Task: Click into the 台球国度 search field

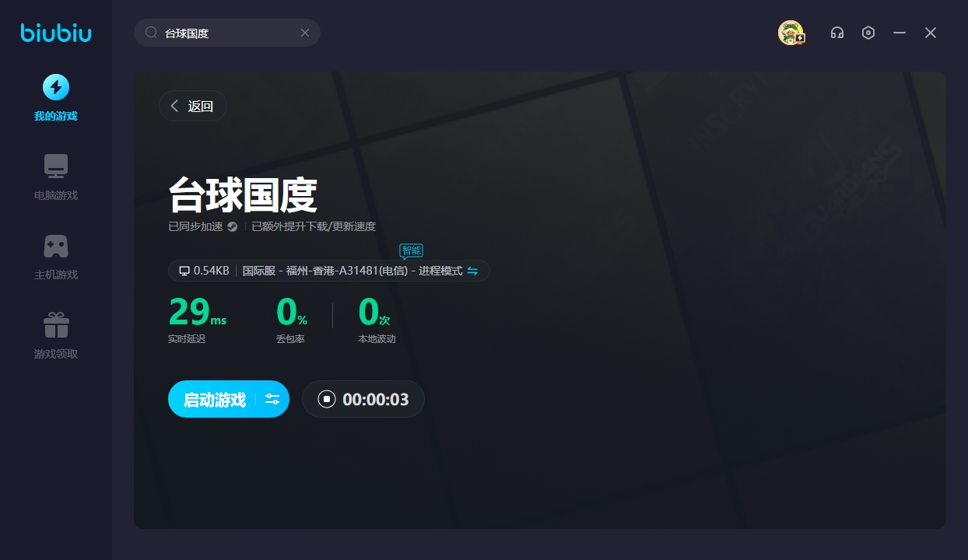Action: pyautogui.click(x=226, y=33)
